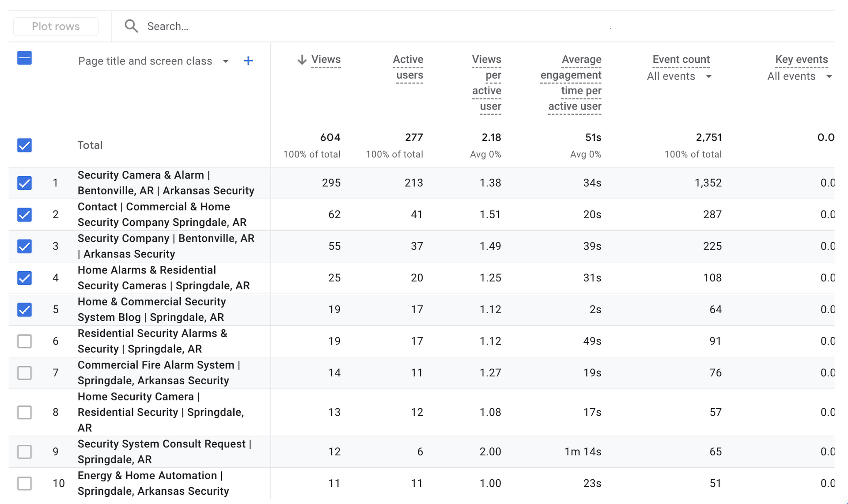Click the plus icon to add a dimension
This screenshot has width=848, height=504.
coord(248,61)
